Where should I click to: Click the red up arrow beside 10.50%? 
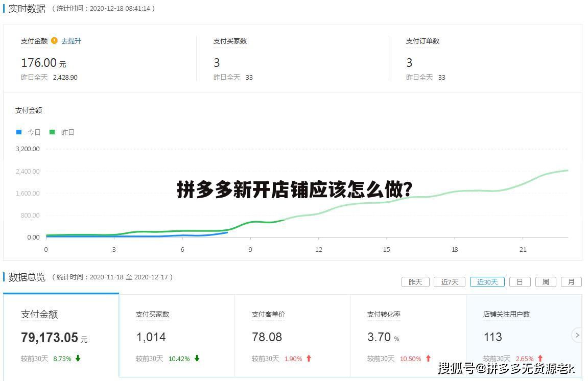point(428,359)
